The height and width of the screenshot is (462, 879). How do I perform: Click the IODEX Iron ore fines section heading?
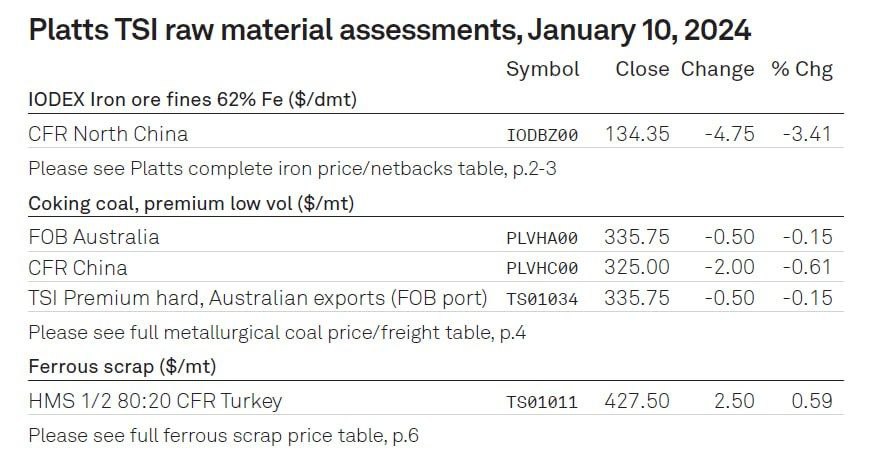193,100
